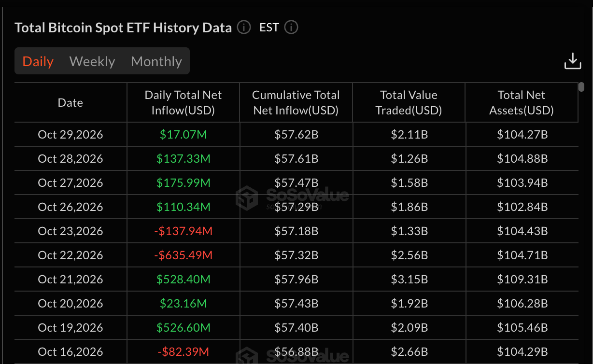The height and width of the screenshot is (364, 593).
Task: Click the $109.31B net assets cell
Action: click(522, 279)
